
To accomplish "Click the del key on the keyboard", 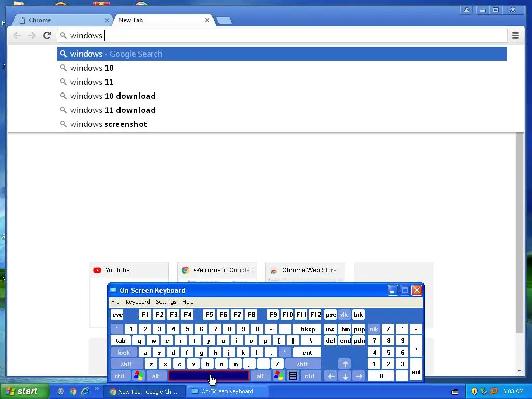I will coord(330,341).
